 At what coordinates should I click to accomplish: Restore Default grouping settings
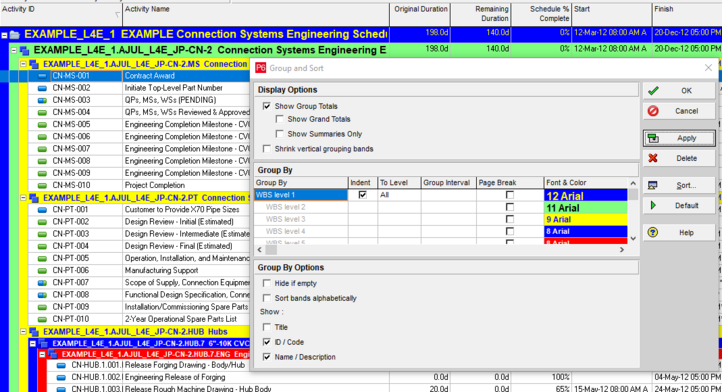[x=679, y=205]
